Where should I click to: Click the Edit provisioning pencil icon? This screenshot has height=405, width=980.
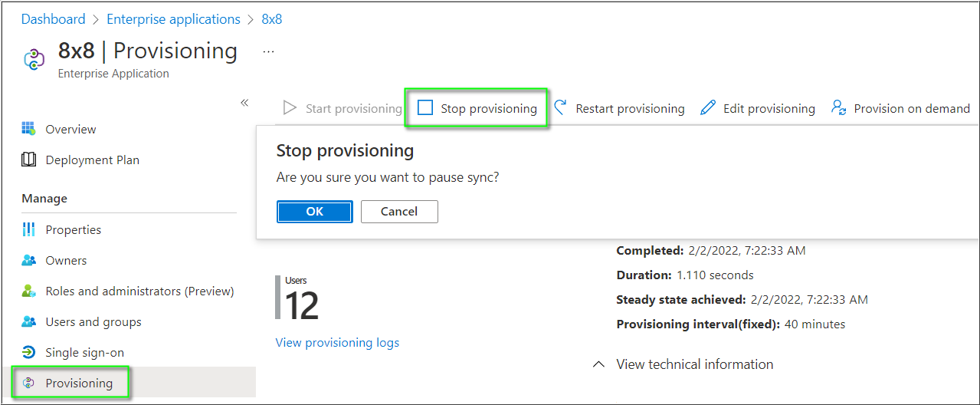pyautogui.click(x=708, y=108)
